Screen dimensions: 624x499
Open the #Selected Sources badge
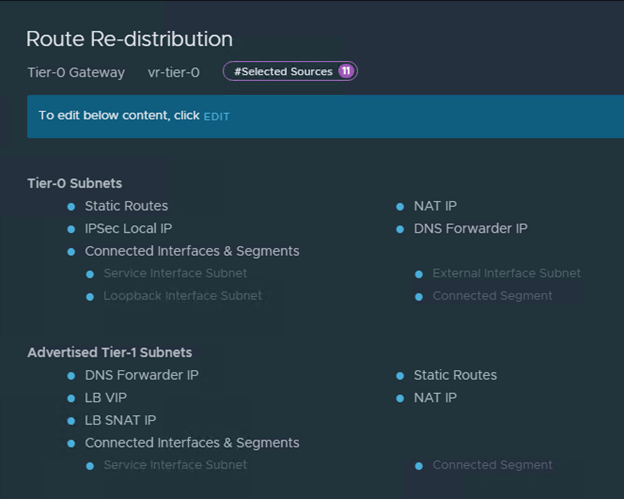(x=283, y=72)
